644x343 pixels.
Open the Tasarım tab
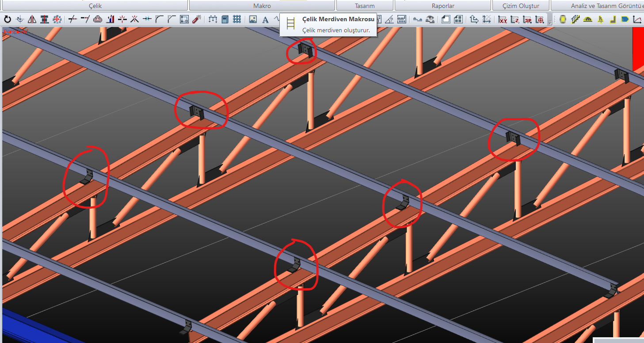pos(365,6)
